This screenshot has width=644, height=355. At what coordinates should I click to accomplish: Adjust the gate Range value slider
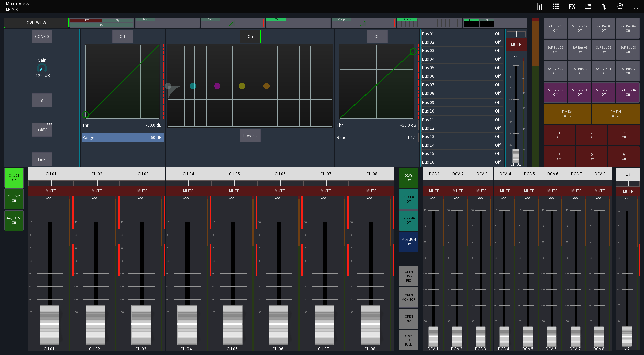pos(122,137)
